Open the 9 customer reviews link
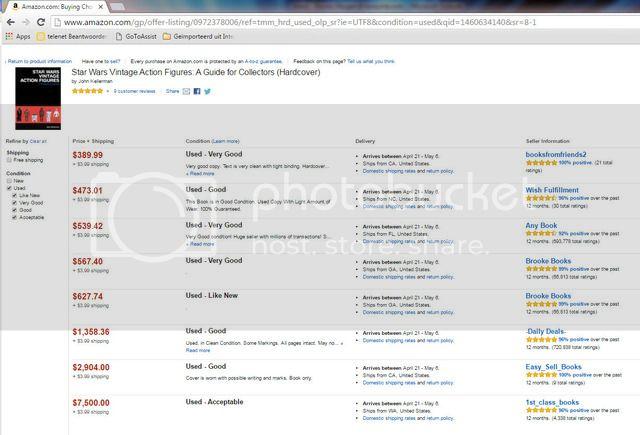 (x=134, y=91)
